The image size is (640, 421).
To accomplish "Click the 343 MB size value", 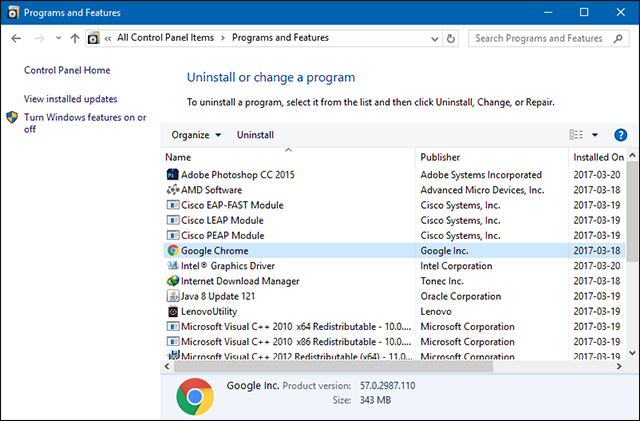I will [375, 400].
